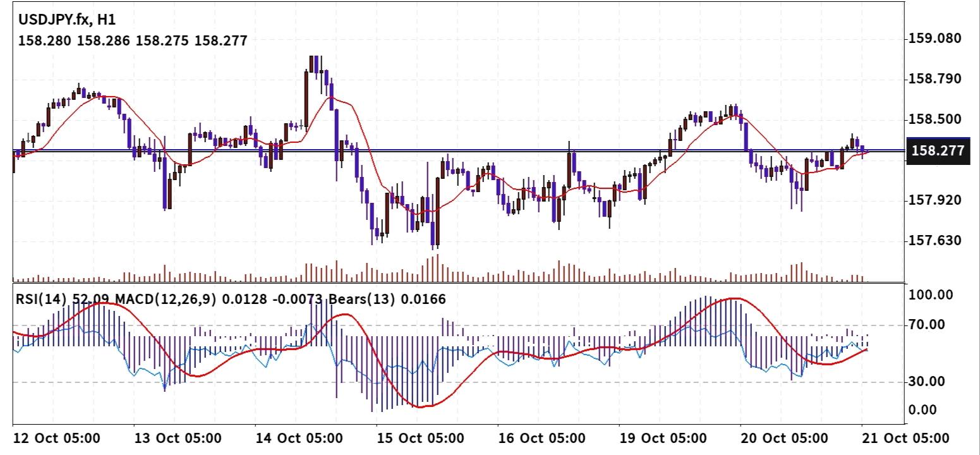The width and height of the screenshot is (980, 455).
Task: Click the 20 Oct 05:00 time label
Action: (784, 439)
